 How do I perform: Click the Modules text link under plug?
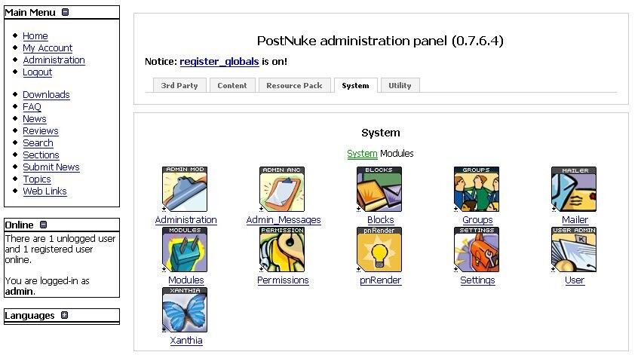point(186,280)
